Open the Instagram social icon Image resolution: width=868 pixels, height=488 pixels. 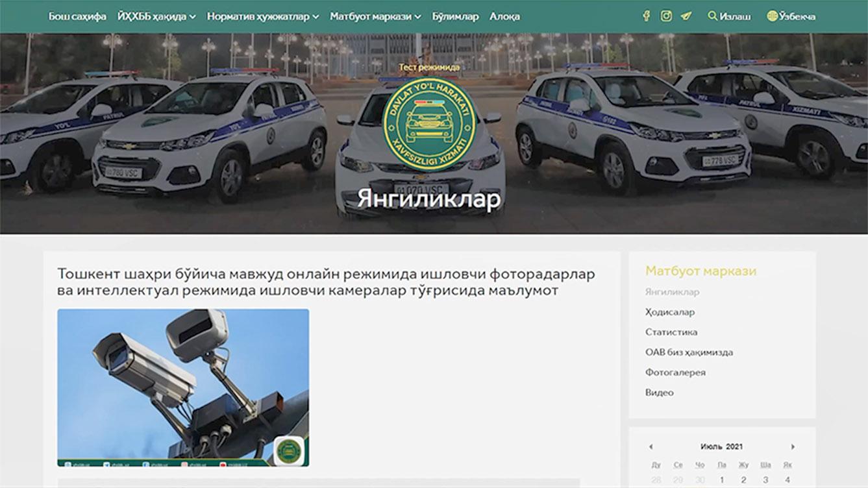[x=666, y=16]
